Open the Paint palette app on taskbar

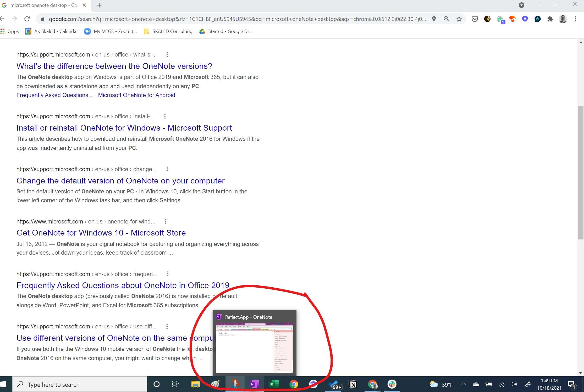tap(215, 384)
